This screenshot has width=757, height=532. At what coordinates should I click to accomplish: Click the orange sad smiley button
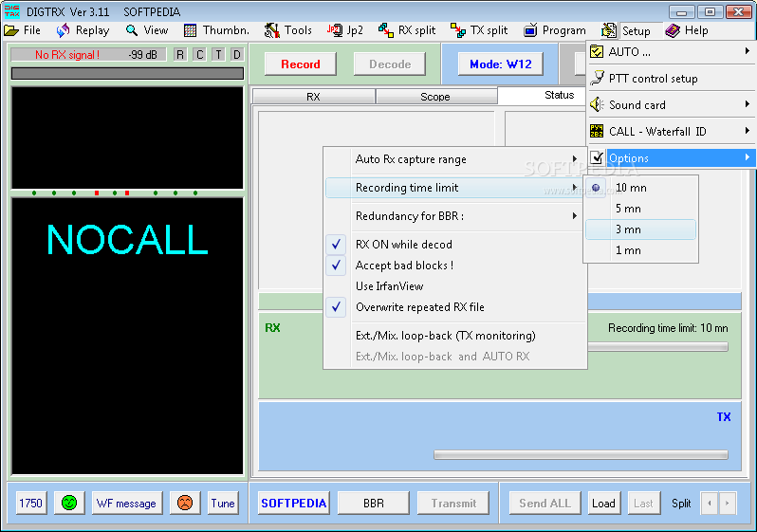(x=185, y=503)
